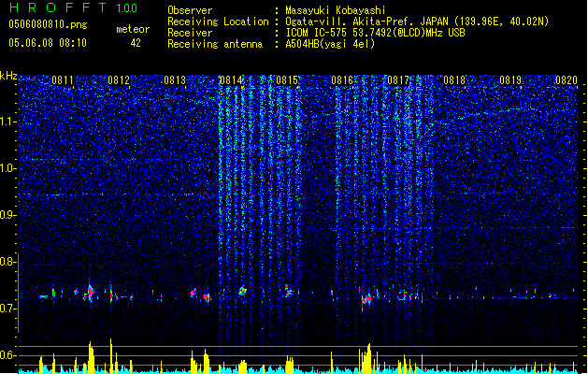Select observer name Masayuki Kobayashi
The image size is (588, 374).
336,10
